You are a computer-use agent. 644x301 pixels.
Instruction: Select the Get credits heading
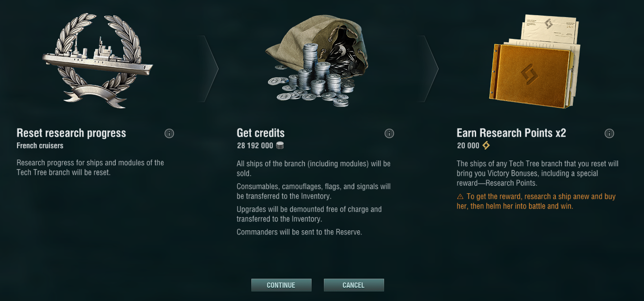click(261, 133)
